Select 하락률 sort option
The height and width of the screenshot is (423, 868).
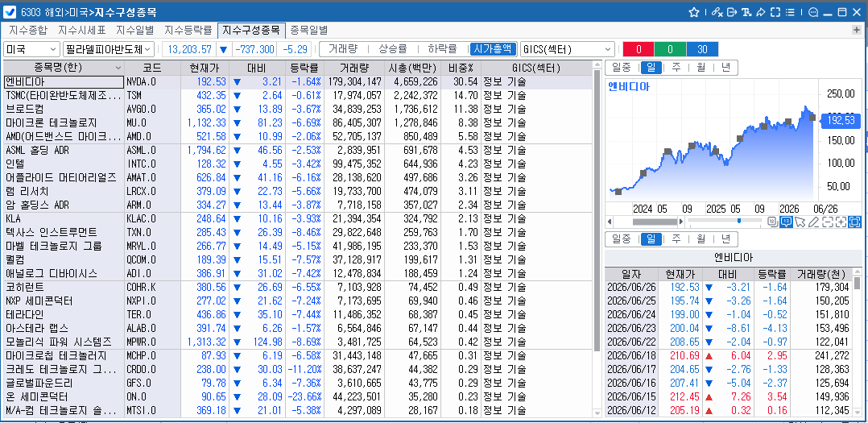[442, 48]
